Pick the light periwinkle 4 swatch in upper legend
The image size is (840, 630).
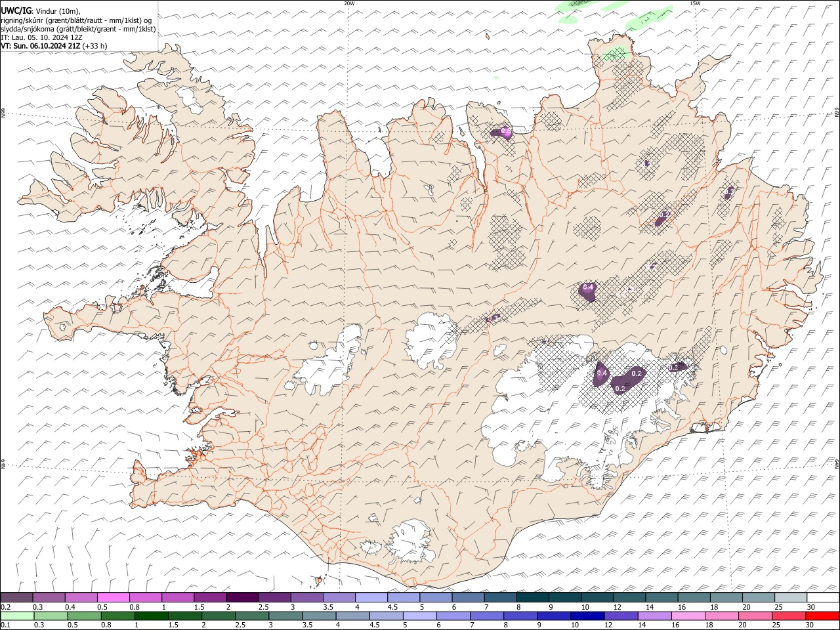(371, 598)
